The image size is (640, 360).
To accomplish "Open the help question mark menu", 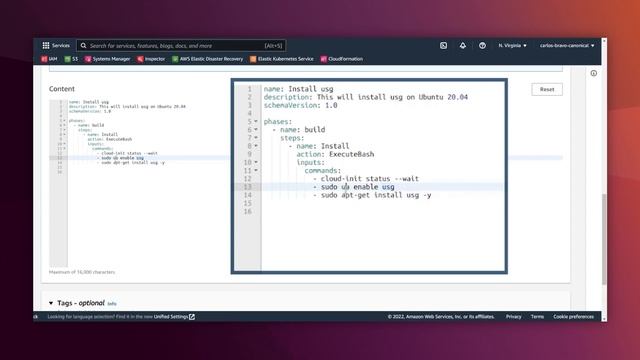I will tap(482, 46).
